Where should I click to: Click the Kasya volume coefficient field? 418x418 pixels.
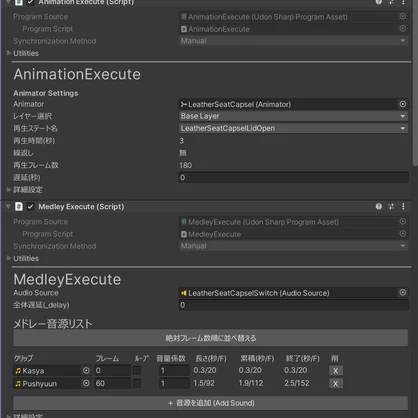click(x=174, y=371)
